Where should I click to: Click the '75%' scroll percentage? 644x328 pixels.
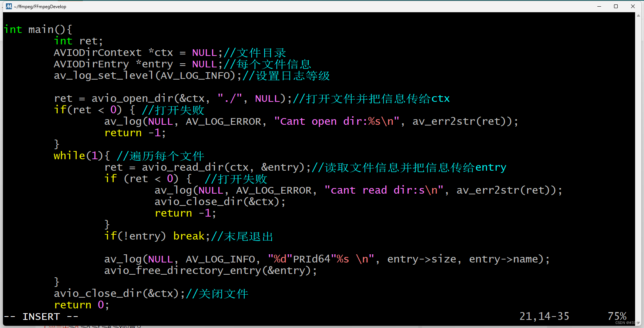pyautogui.click(x=617, y=316)
